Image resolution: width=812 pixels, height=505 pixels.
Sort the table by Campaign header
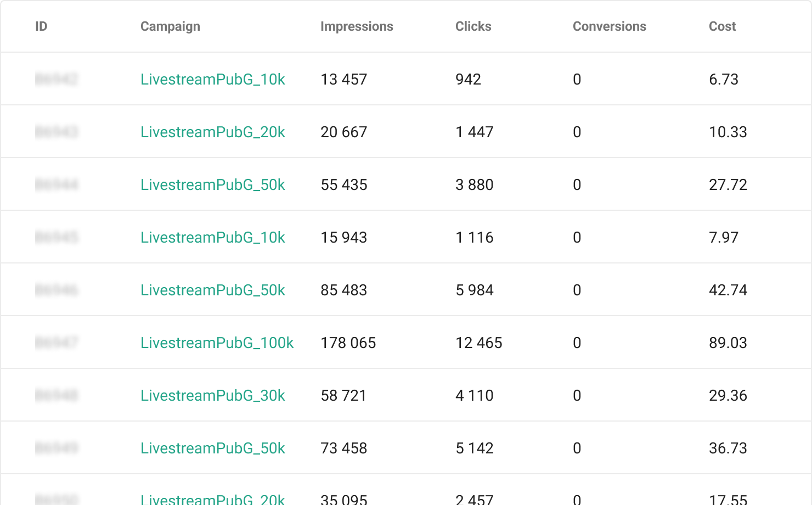click(x=170, y=26)
